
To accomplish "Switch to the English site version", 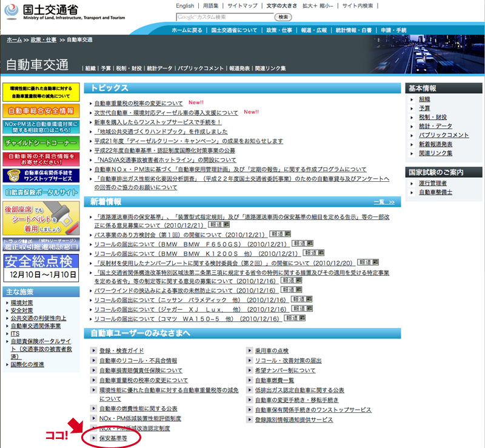I will pos(185,6).
